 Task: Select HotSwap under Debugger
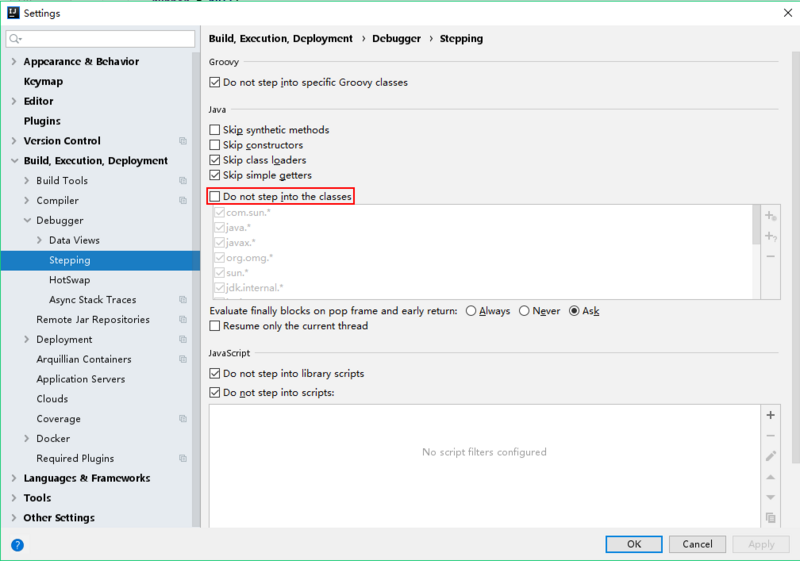coord(69,280)
